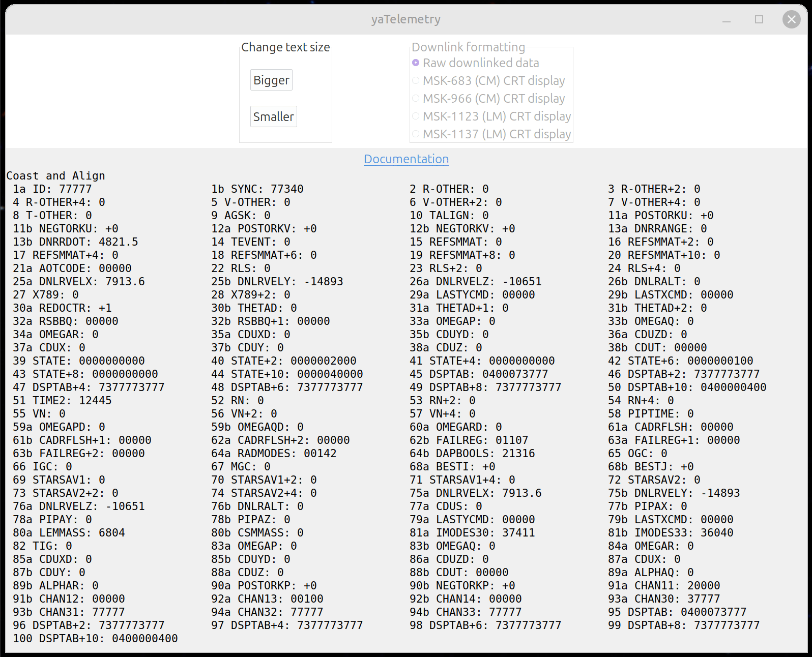Click the yaTelemetry title bar text

click(x=405, y=19)
